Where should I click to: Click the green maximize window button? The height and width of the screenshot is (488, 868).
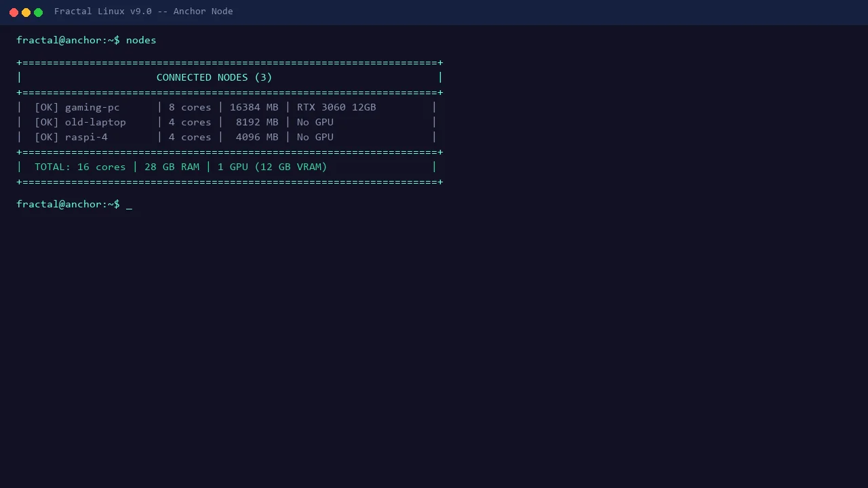click(38, 12)
